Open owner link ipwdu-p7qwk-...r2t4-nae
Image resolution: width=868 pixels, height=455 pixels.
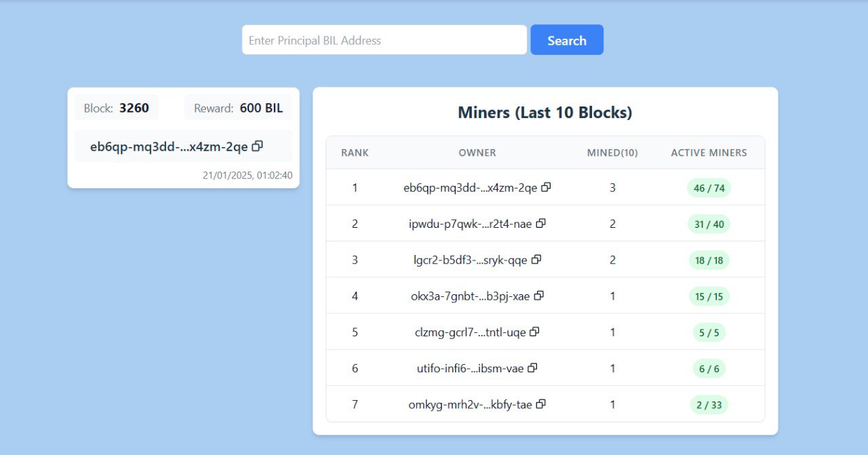pos(470,224)
